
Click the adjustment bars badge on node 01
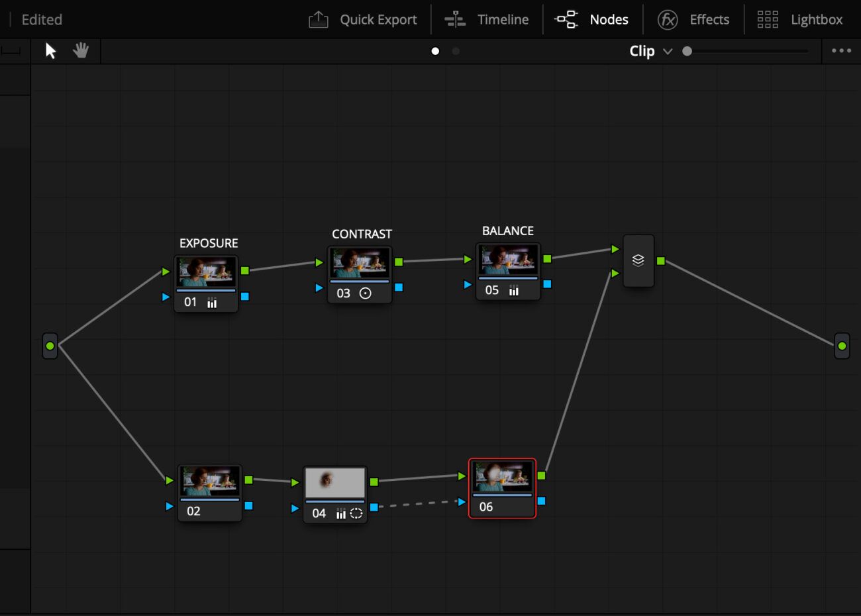pyautogui.click(x=211, y=302)
